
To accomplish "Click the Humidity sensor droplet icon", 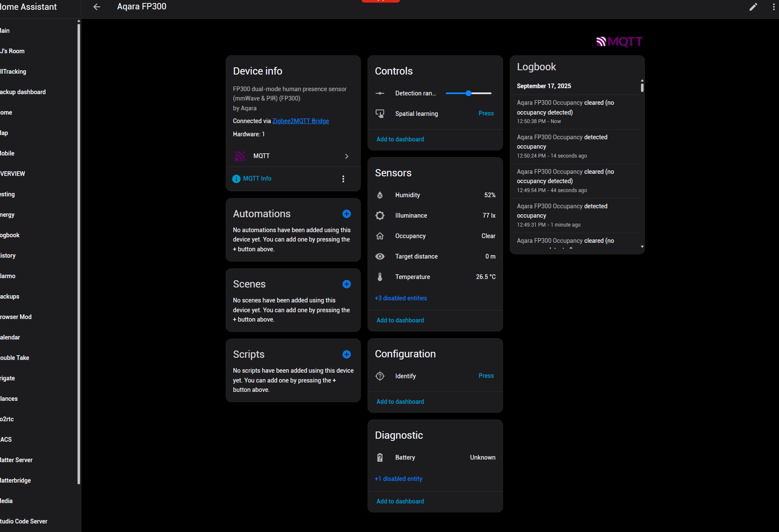I will click(380, 195).
